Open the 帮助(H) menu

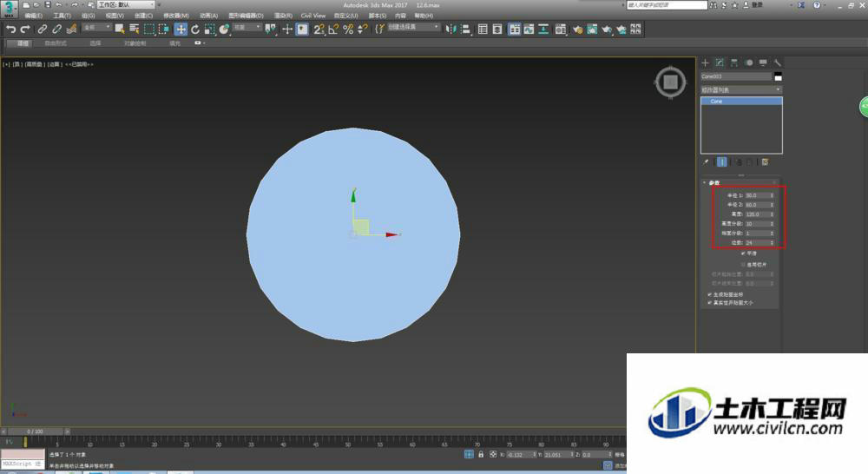click(x=424, y=16)
